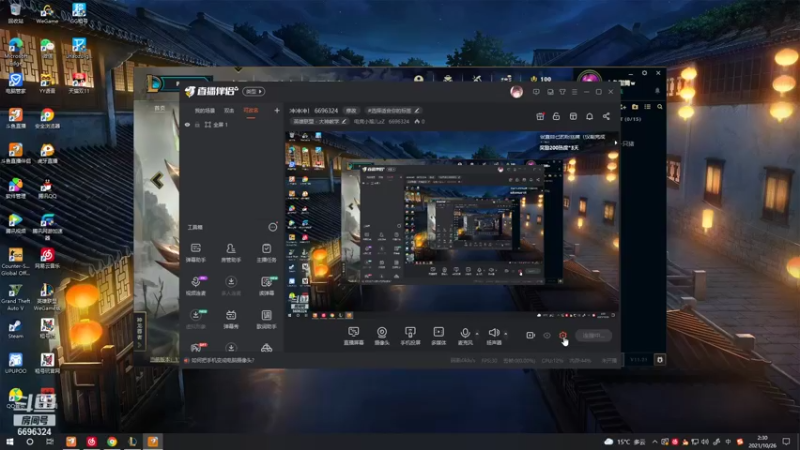This screenshot has width=800, height=450.
Task: Click the hamburger menu in title bar
Action: pyautogui.click(x=574, y=92)
